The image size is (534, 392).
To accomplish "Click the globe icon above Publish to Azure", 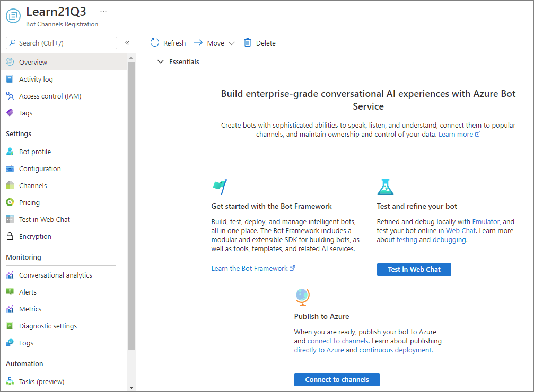I will point(302,297).
